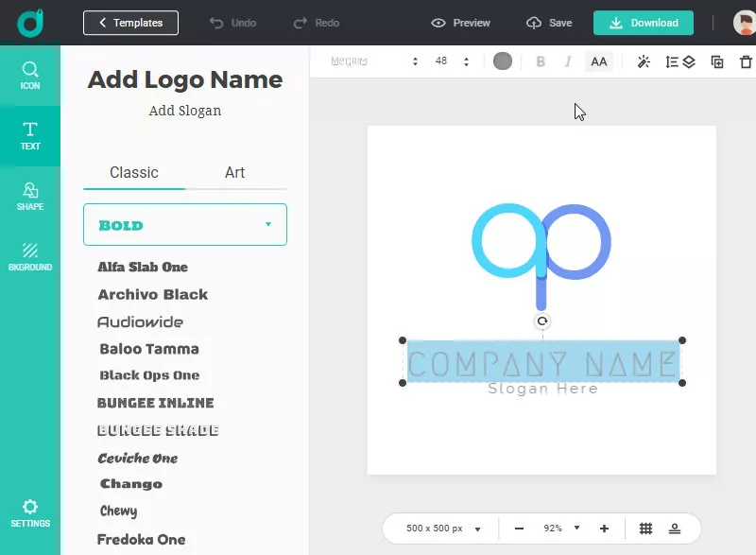Delete the selected element with trash icon
756x555 pixels.
(x=745, y=61)
